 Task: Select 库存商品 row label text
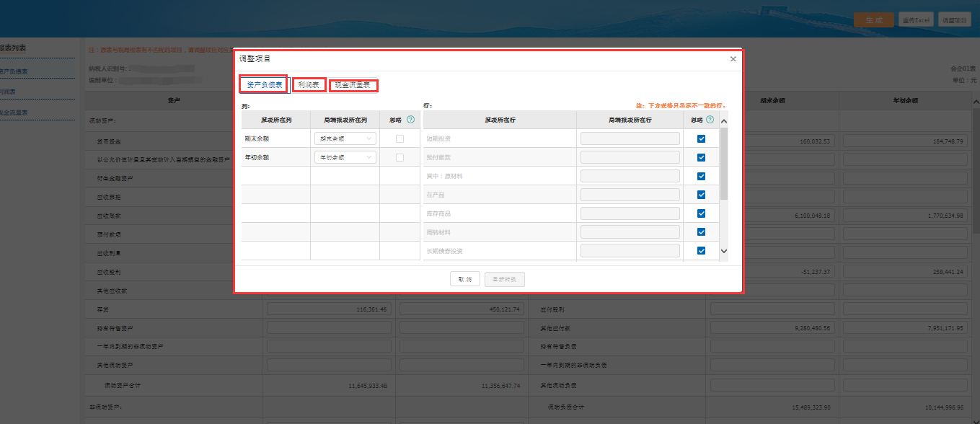point(438,213)
